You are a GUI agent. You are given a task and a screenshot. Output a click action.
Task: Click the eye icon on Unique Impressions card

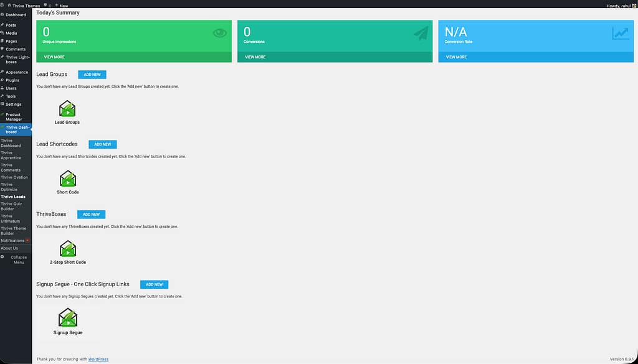[220, 33]
